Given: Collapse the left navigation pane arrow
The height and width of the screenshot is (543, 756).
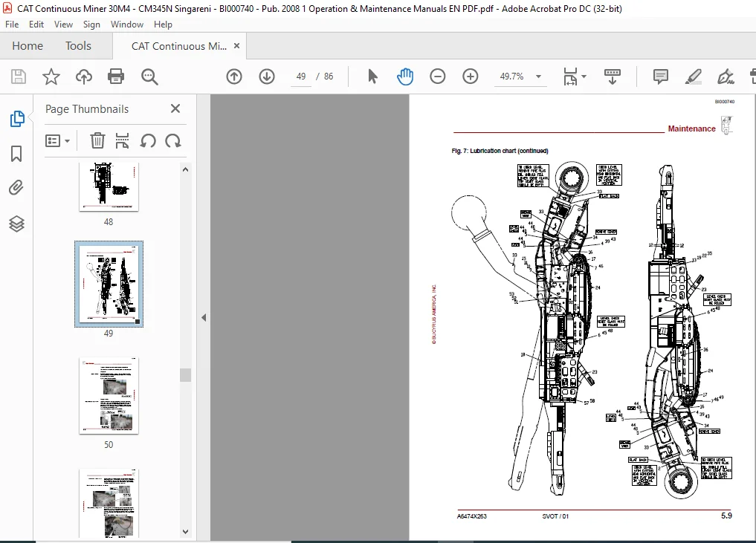Looking at the screenshot, I should [204, 317].
